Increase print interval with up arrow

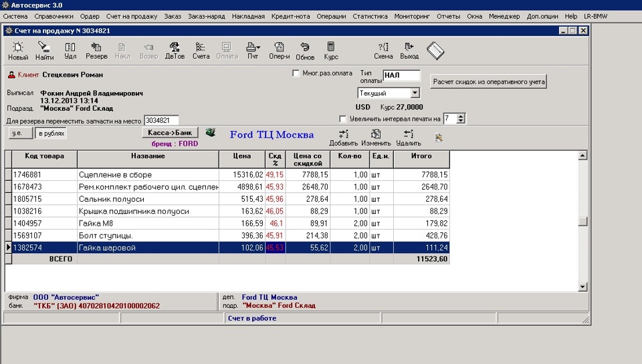coord(461,116)
